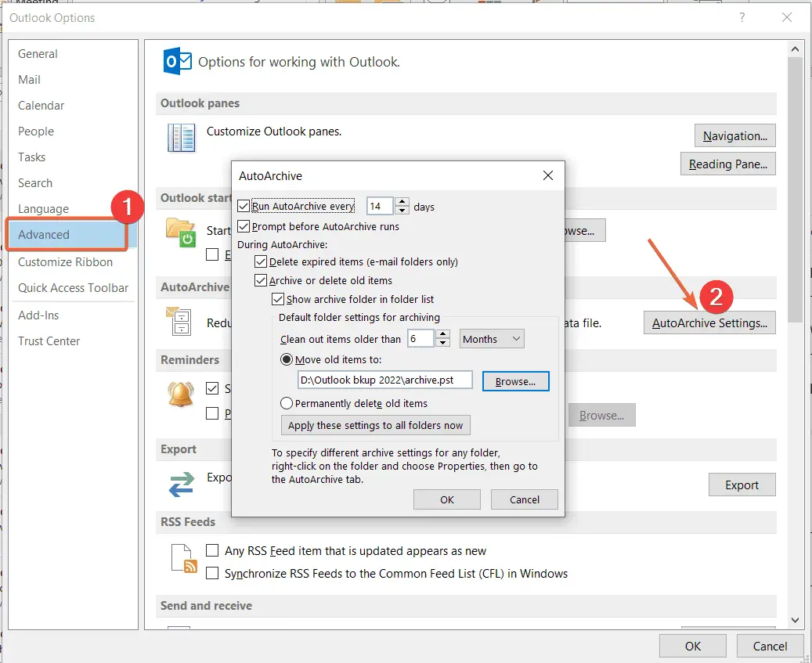Click the Outlook logo icon in header
The width and height of the screenshot is (812, 663).
tap(177, 61)
